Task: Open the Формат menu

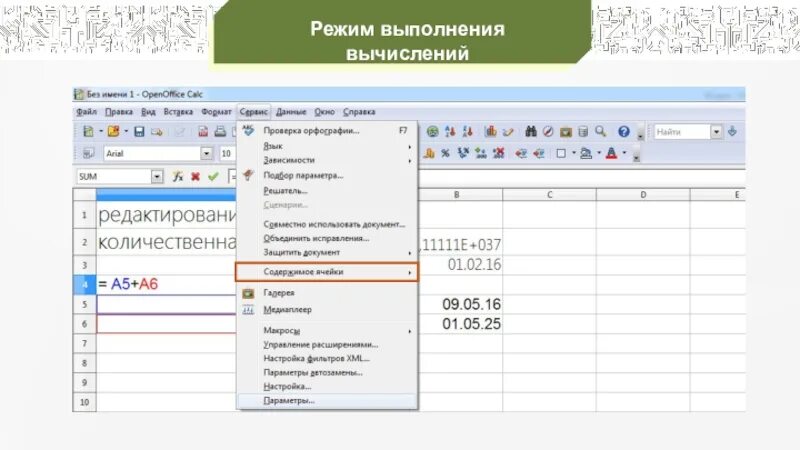Action: 216,112
